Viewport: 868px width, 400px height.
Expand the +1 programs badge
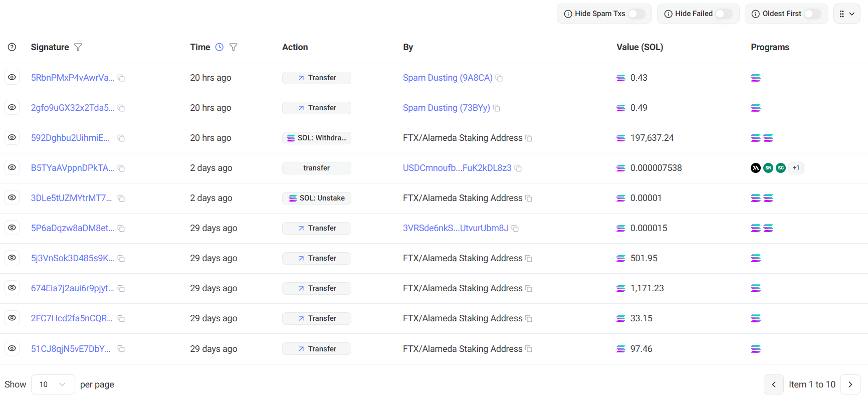point(796,168)
